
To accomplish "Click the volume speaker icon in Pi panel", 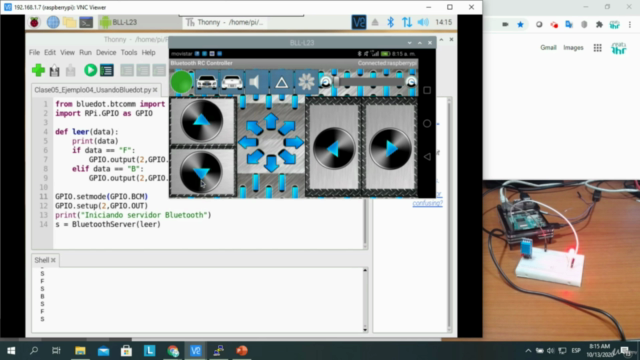I will (423, 22).
